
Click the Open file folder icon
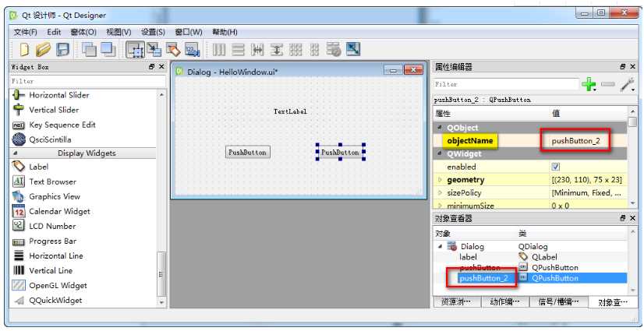point(44,50)
